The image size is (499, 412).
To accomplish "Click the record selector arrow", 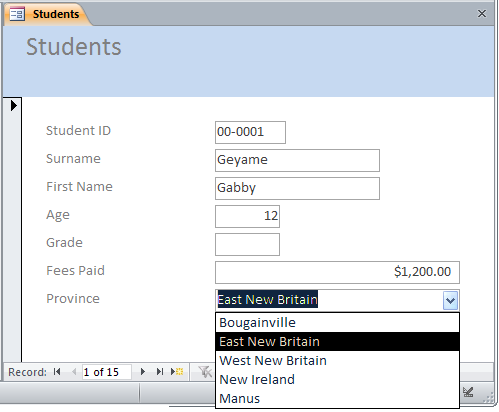I will 13,106.
